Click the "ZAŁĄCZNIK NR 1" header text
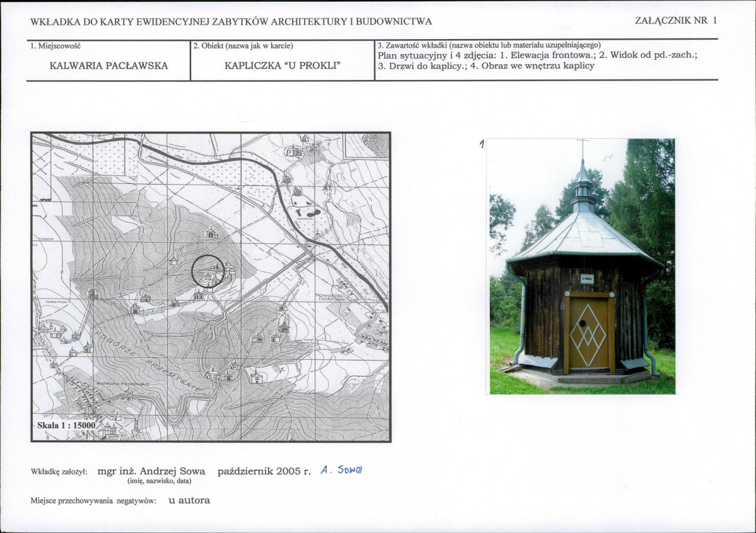Screen dimensions: 756x533 point(677,20)
